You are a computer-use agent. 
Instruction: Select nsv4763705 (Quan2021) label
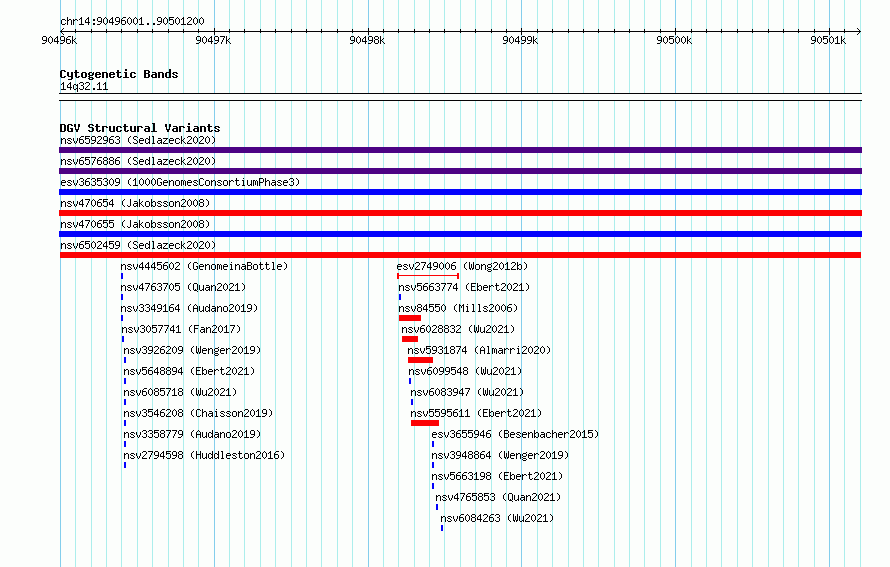click(x=183, y=287)
